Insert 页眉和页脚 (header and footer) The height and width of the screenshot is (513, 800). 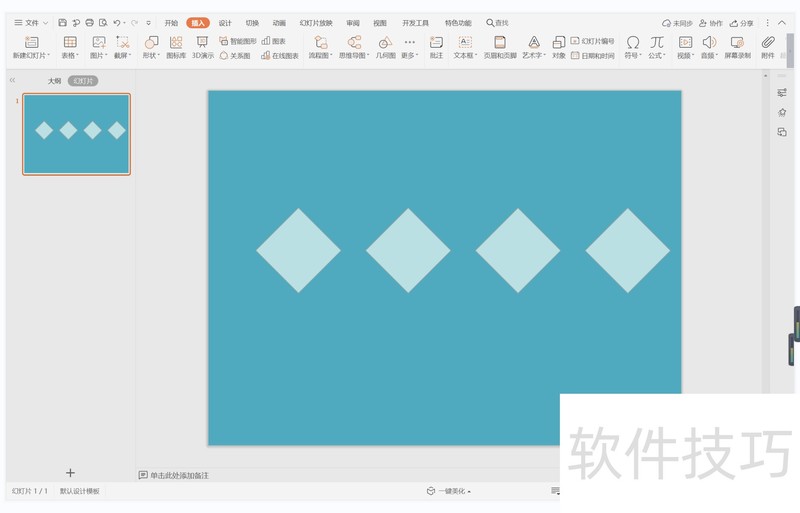coord(500,46)
